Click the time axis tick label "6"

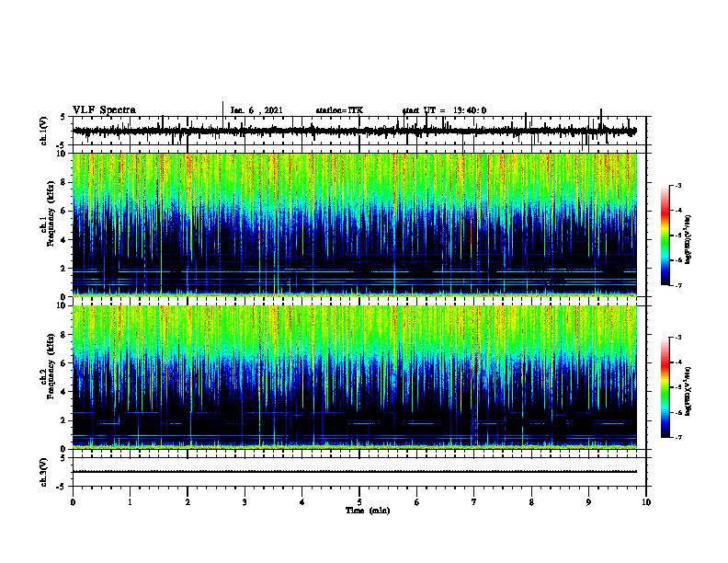click(417, 502)
